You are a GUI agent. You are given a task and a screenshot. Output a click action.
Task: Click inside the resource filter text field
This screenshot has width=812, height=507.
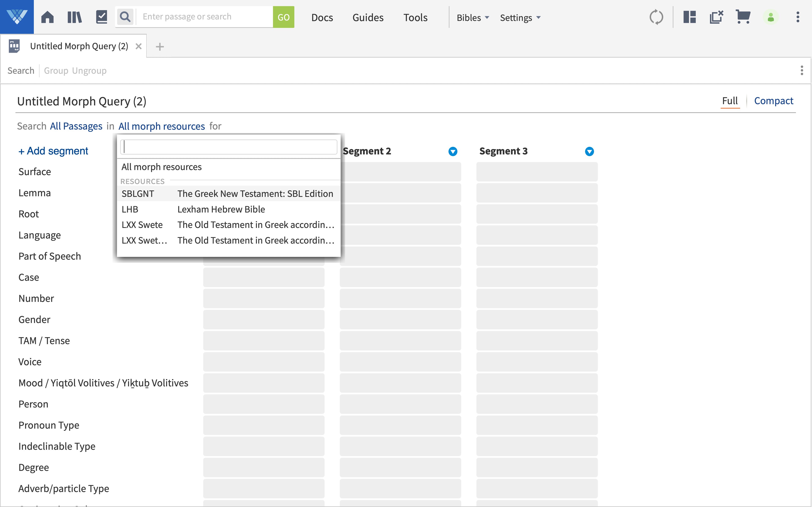[x=229, y=147]
